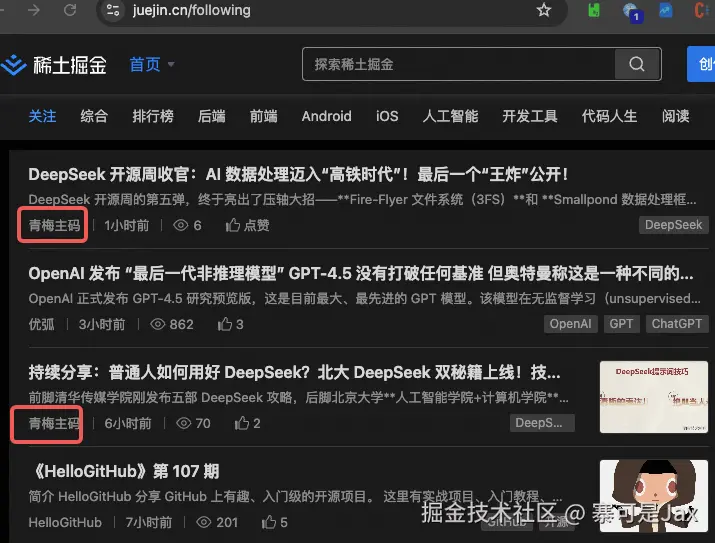Click the browser address bar URL

tap(190, 11)
